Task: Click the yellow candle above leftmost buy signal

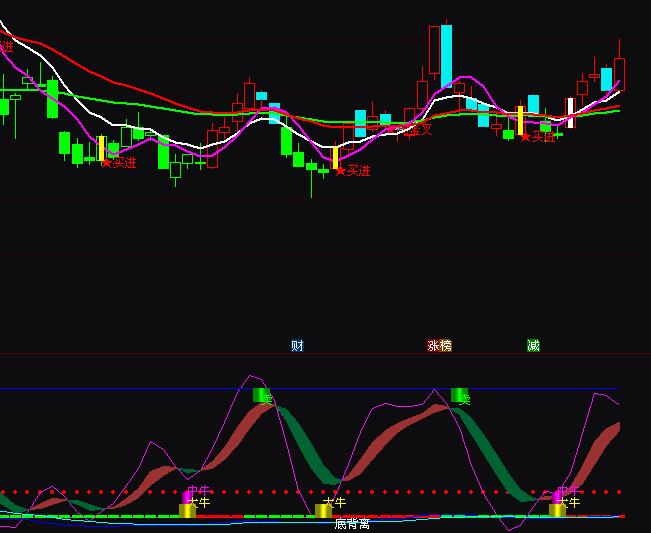Action: pos(101,147)
